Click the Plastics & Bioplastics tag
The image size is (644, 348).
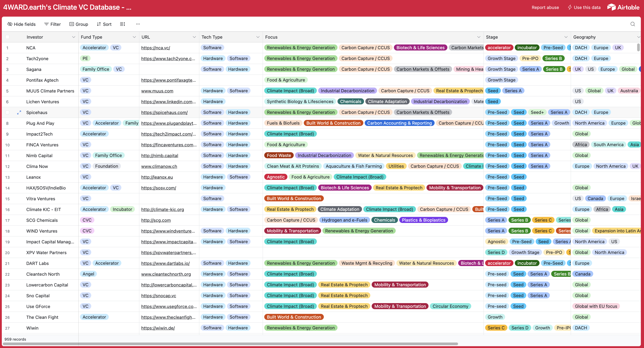click(423, 220)
